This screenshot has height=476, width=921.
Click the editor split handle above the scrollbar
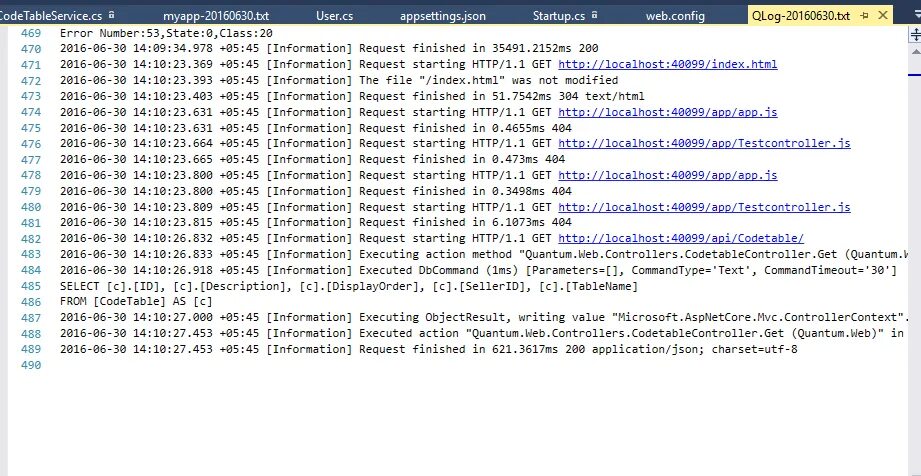(x=915, y=35)
